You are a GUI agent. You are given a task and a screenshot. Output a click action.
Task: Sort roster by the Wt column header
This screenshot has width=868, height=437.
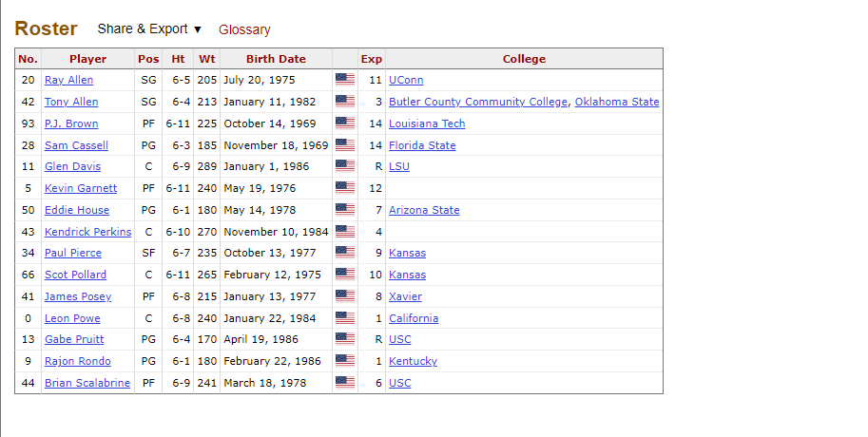(207, 59)
